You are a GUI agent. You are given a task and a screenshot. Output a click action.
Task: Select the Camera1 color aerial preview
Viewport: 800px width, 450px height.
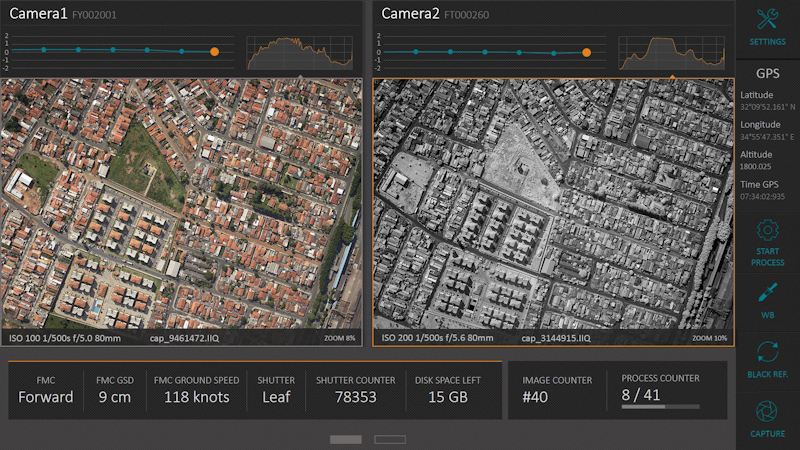pyautogui.click(x=182, y=204)
